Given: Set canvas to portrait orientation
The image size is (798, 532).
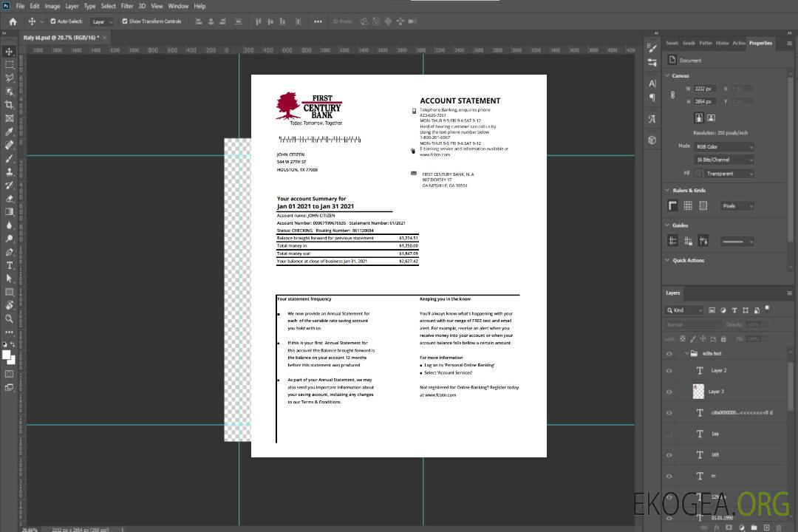Looking at the screenshot, I should click(x=699, y=118).
